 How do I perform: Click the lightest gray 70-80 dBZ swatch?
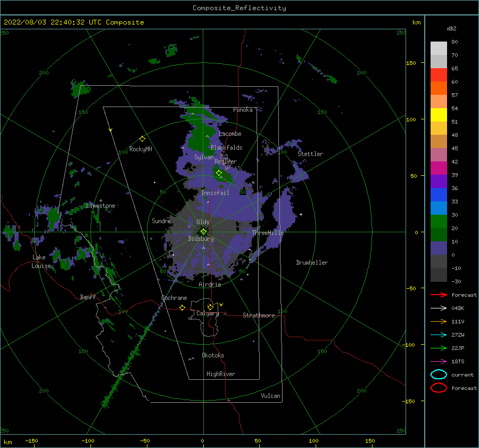tap(439, 48)
